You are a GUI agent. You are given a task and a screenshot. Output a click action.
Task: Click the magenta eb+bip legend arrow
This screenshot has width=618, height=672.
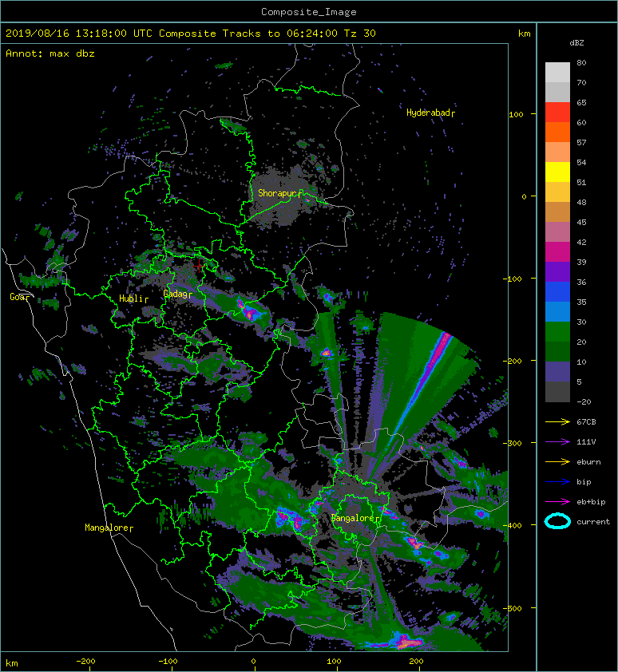tap(557, 501)
